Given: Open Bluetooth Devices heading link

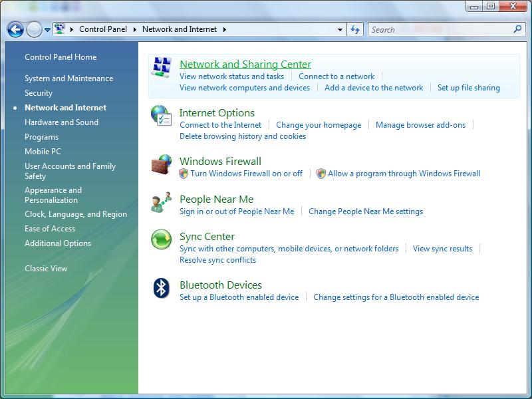Looking at the screenshot, I should point(221,285).
